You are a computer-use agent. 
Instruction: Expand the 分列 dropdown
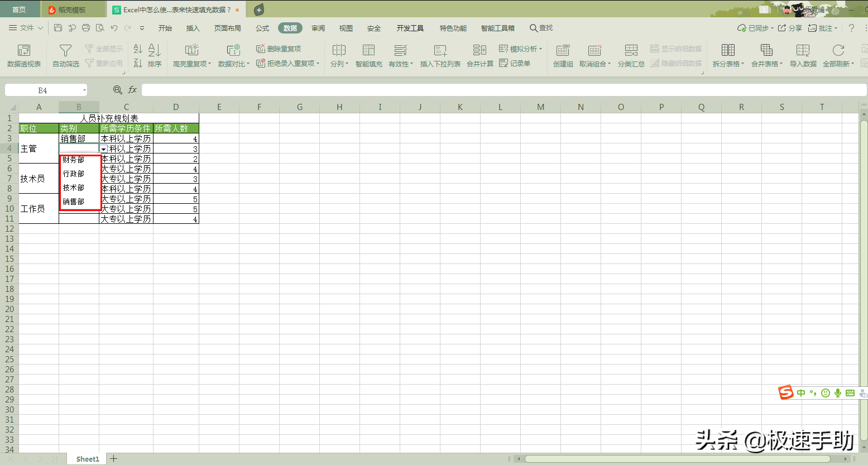(x=347, y=64)
